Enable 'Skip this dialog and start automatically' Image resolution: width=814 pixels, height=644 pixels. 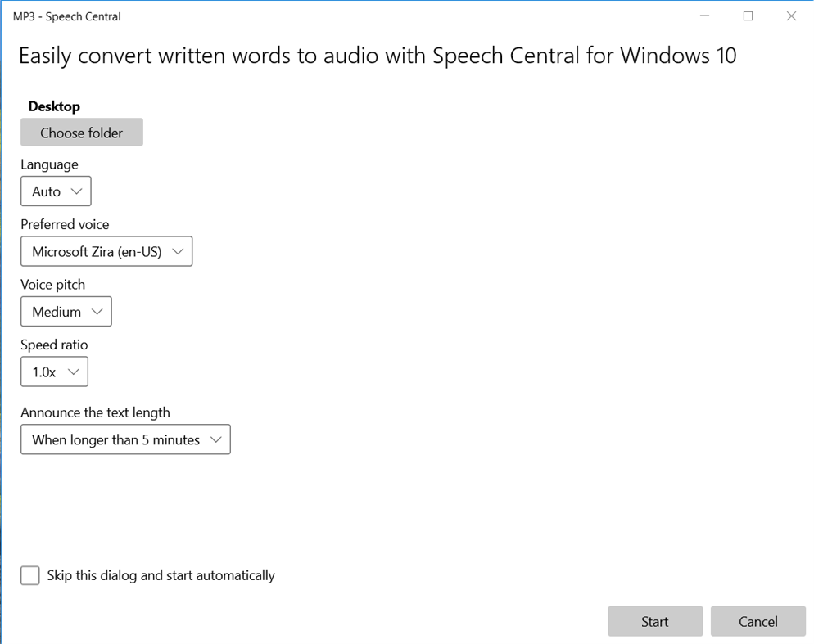coord(29,575)
